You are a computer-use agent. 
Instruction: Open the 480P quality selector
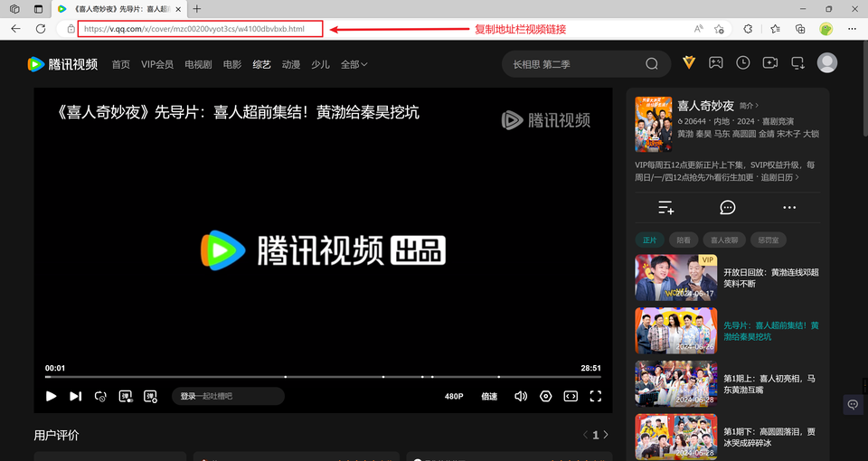(x=454, y=396)
